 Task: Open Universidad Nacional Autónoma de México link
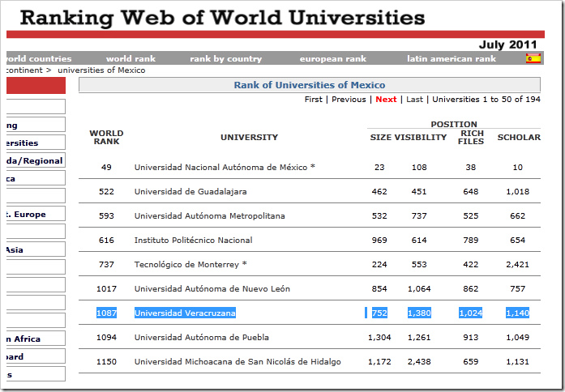[x=220, y=168]
